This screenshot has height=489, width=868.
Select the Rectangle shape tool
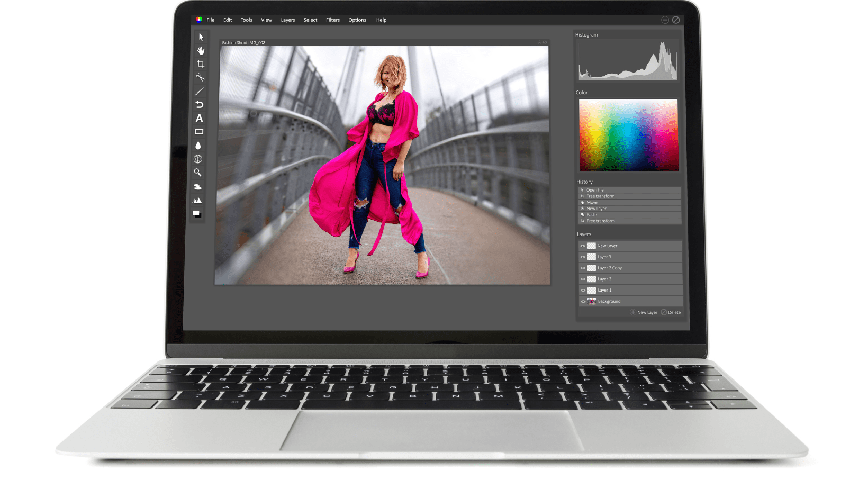[x=199, y=132]
